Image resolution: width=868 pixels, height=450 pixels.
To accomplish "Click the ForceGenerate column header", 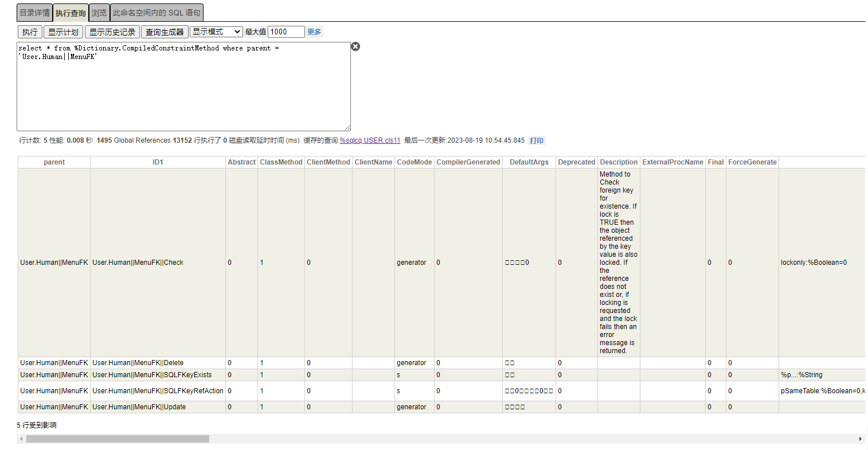I will tap(752, 162).
